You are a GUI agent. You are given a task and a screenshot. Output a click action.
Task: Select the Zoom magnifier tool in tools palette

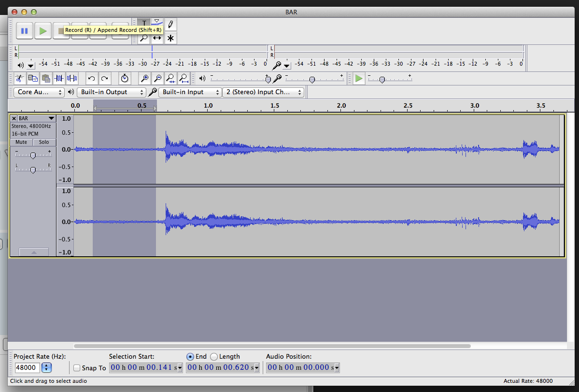click(x=144, y=38)
